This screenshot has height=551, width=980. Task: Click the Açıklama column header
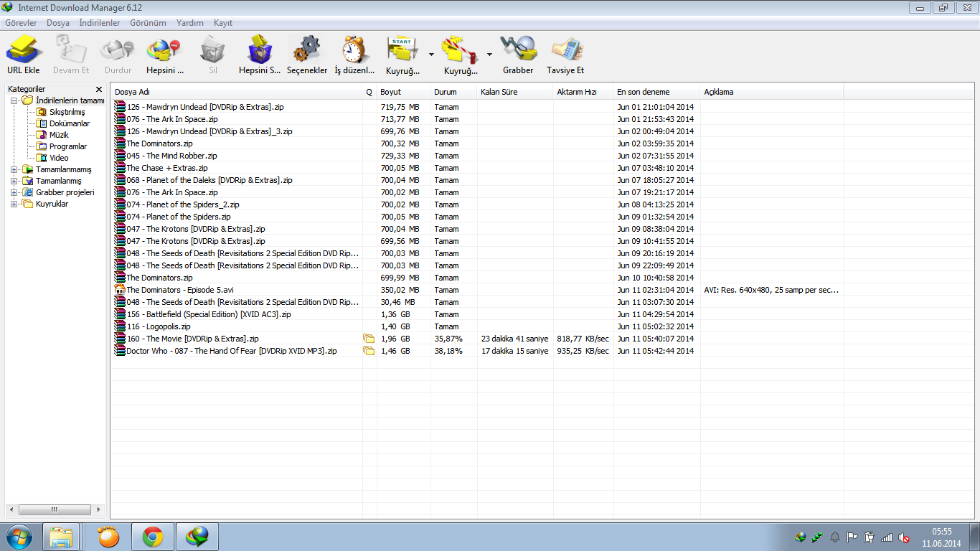click(x=772, y=92)
